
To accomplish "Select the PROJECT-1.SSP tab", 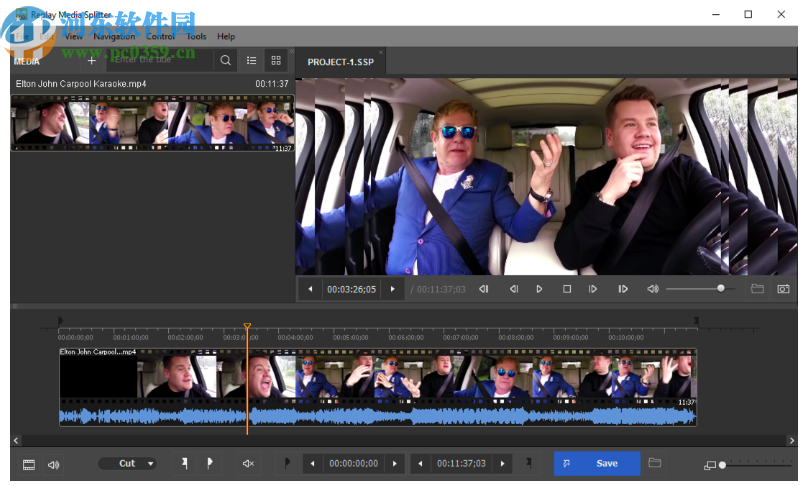I will (339, 62).
